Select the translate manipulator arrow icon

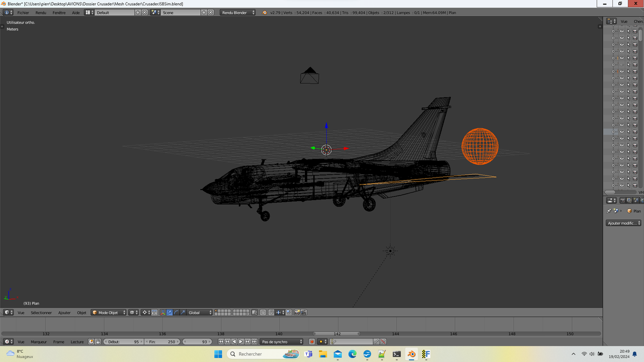(170, 312)
